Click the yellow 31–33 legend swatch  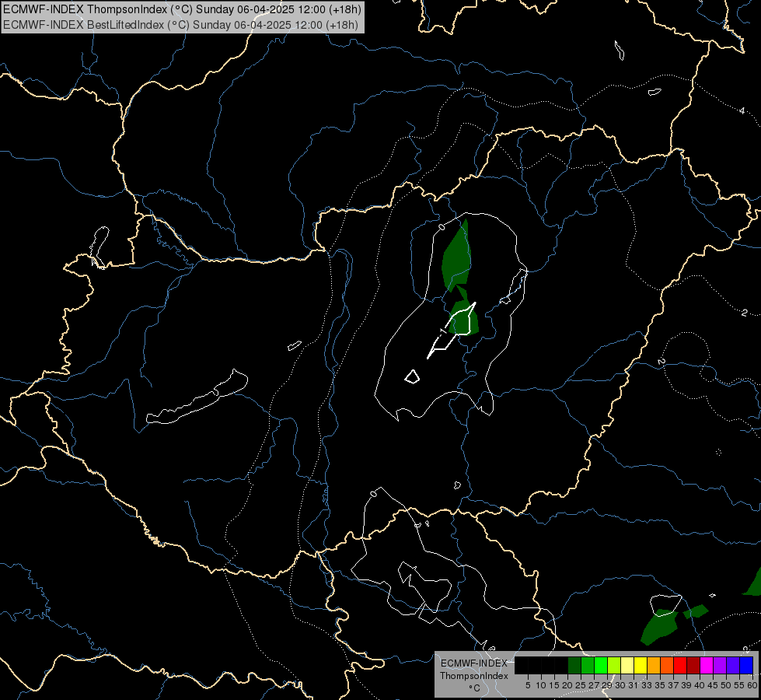641,665
